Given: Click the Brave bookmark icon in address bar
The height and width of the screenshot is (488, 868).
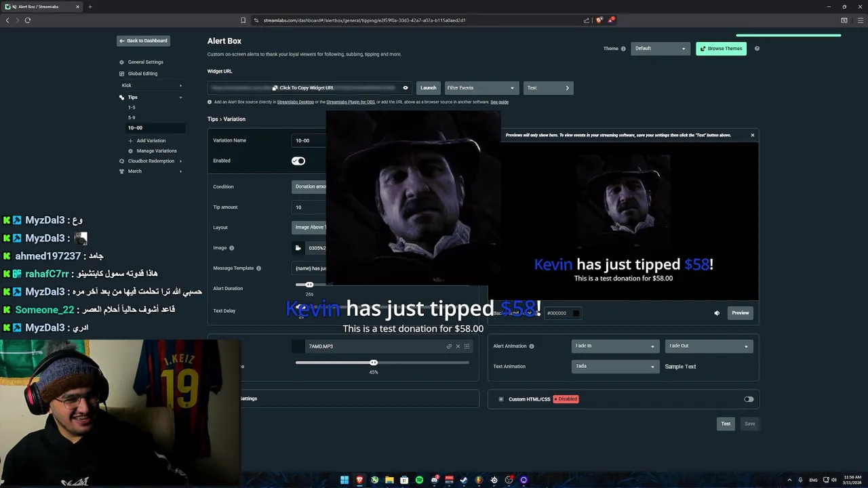Looking at the screenshot, I should click(243, 20).
